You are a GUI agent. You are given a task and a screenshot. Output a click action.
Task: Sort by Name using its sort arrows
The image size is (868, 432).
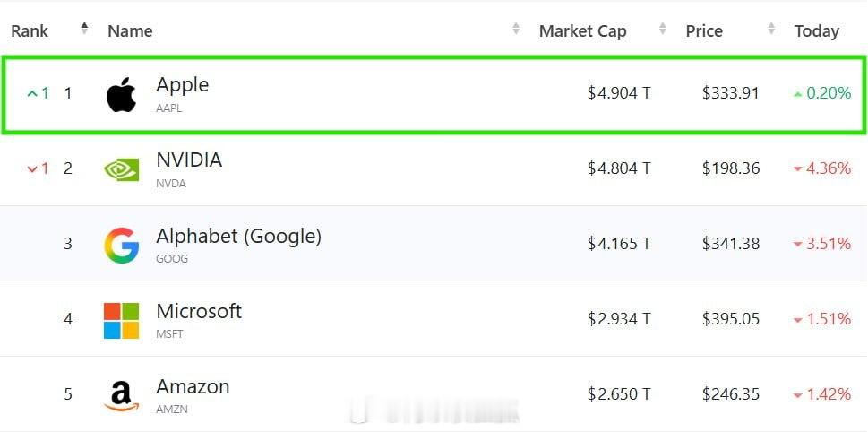click(516, 29)
